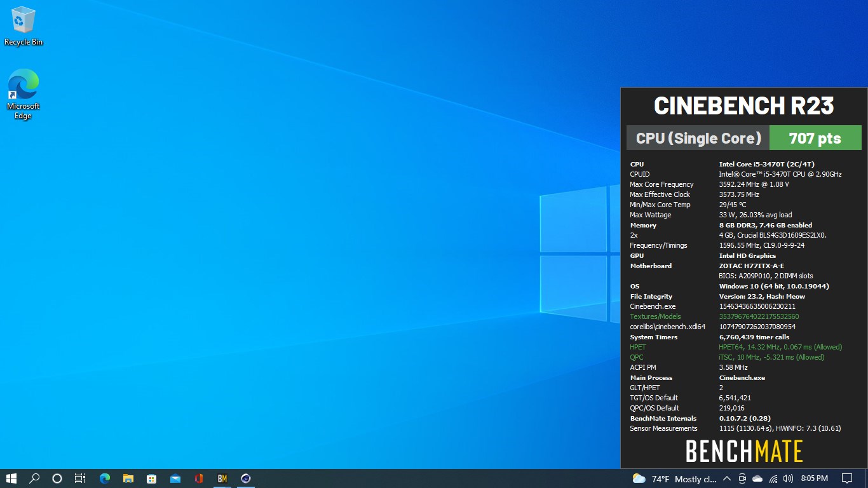This screenshot has height=488, width=868.
Task: Click the green Textures/Models label
Action: click(x=655, y=316)
